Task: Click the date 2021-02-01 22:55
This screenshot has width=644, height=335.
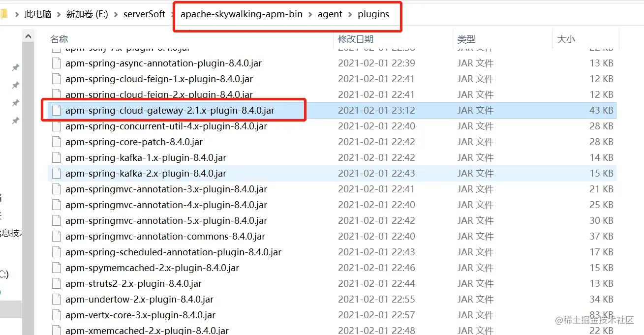Action: [376, 299]
